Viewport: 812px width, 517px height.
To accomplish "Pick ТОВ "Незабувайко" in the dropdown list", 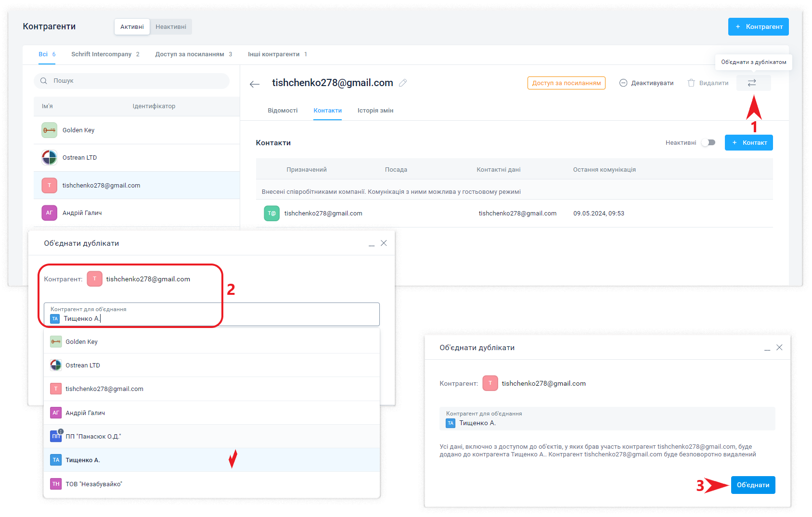I will [x=94, y=484].
